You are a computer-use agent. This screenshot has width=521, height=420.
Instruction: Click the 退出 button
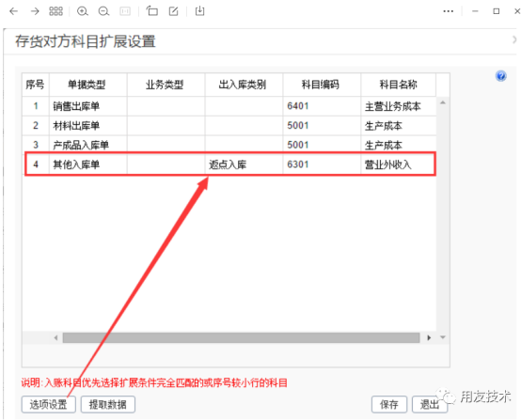[x=430, y=404]
